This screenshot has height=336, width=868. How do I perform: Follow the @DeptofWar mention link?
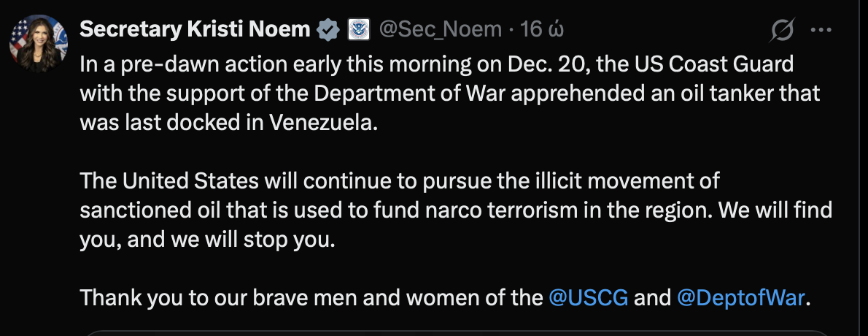(741, 298)
